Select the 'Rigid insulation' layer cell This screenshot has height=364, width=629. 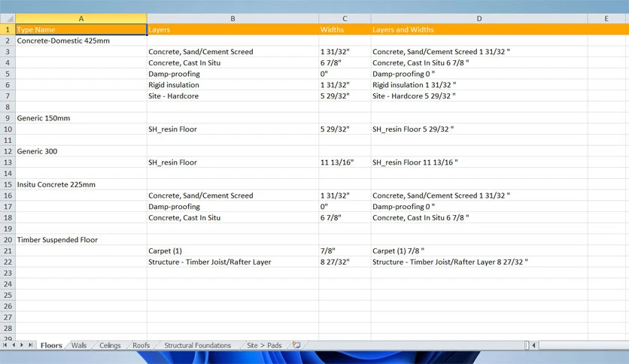[232, 85]
